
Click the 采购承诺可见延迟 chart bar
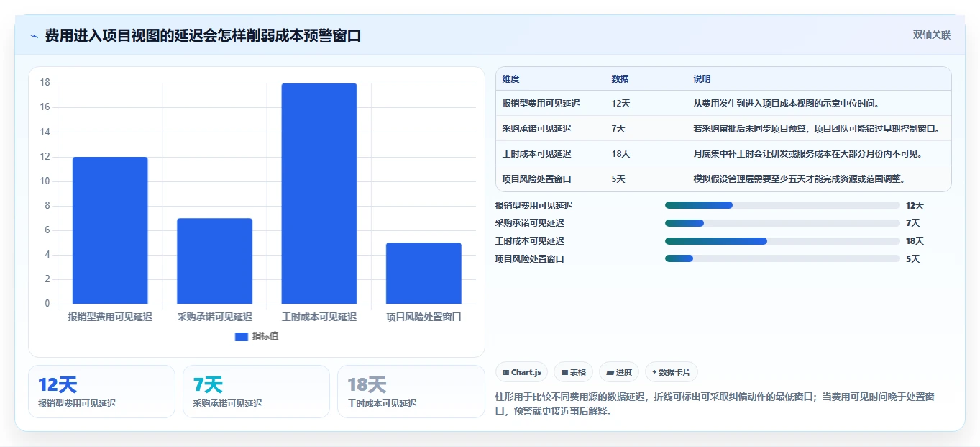tap(214, 261)
